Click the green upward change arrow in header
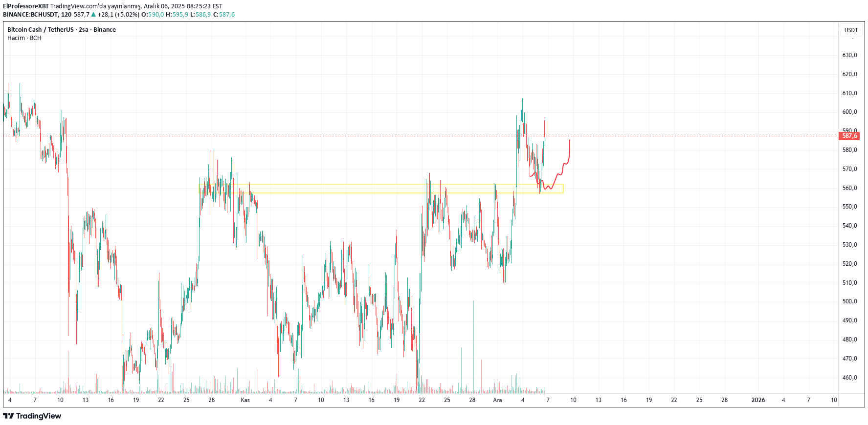Image resolution: width=868 pixels, height=425 pixels. 93,15
